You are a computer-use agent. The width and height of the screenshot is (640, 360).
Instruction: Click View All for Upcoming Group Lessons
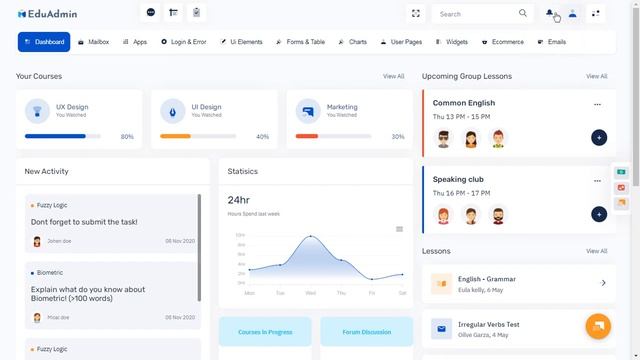point(596,76)
